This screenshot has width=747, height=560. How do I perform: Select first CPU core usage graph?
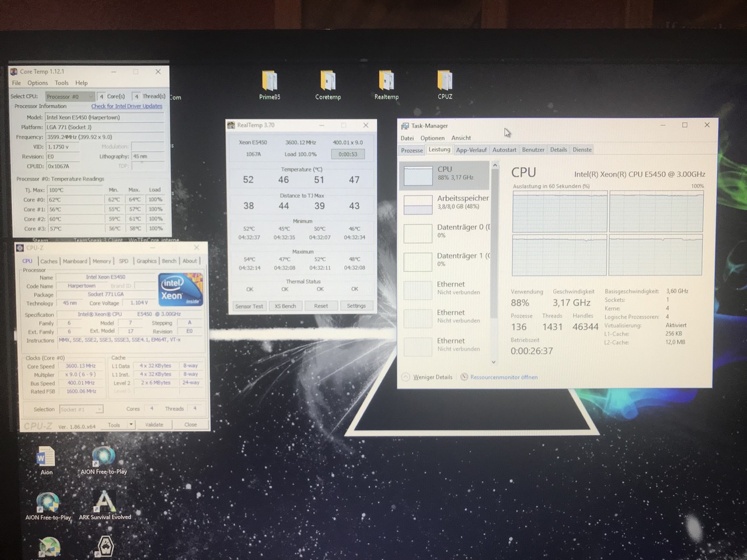[x=560, y=211]
